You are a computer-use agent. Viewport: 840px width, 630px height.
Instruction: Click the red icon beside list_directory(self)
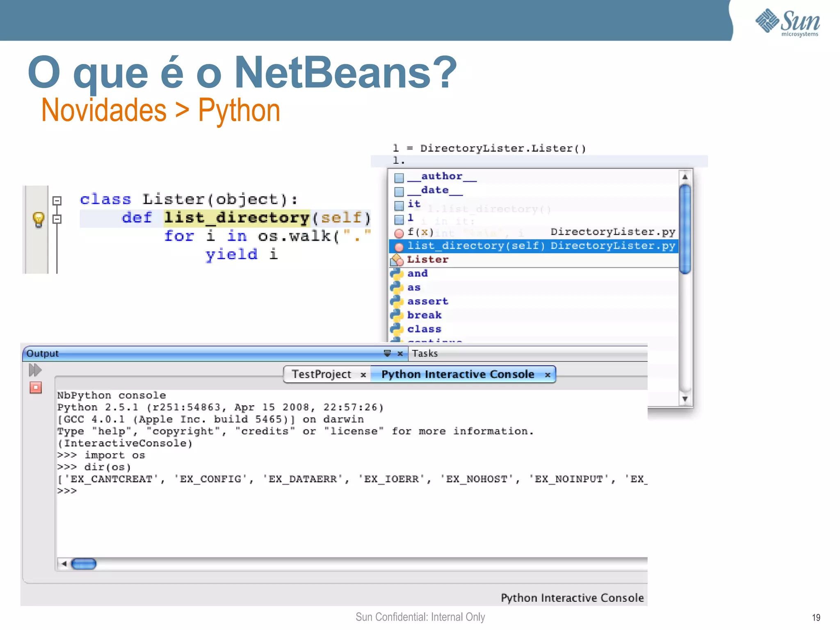tap(399, 247)
